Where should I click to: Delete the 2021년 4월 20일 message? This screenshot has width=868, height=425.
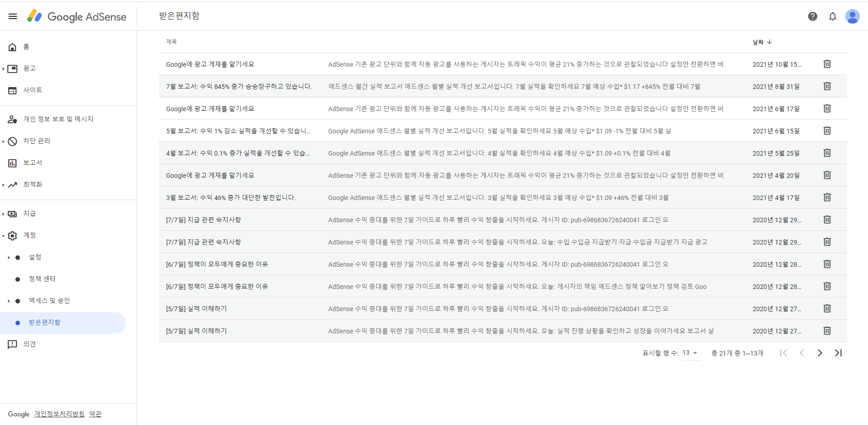click(x=827, y=175)
